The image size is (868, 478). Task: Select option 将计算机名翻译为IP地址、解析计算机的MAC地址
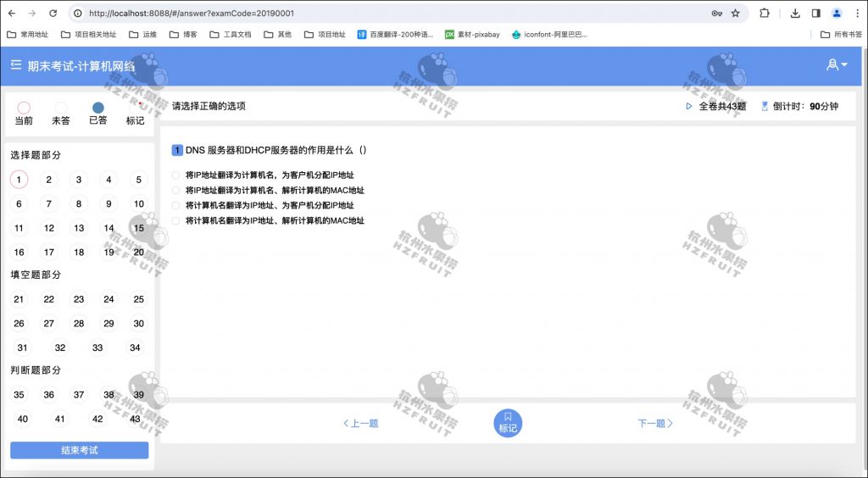coord(175,220)
